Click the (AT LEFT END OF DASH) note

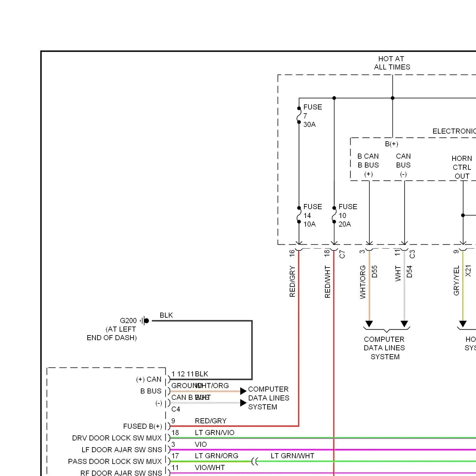click(112, 334)
